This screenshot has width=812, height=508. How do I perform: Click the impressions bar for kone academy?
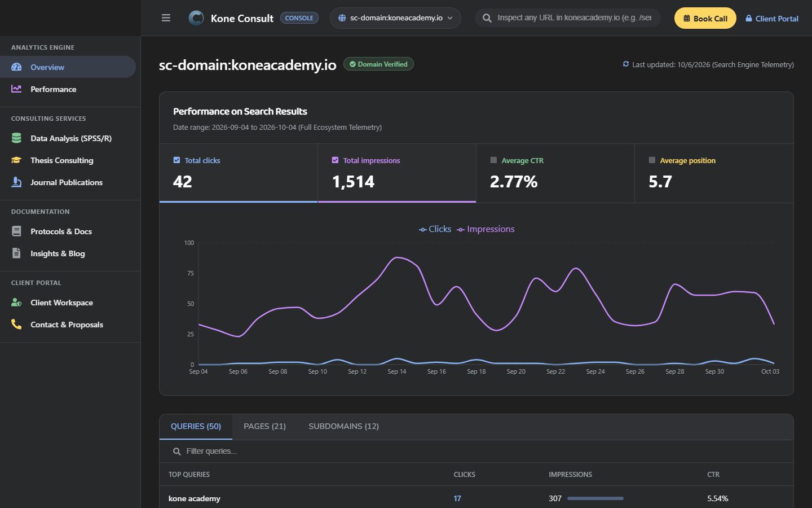tap(595, 498)
